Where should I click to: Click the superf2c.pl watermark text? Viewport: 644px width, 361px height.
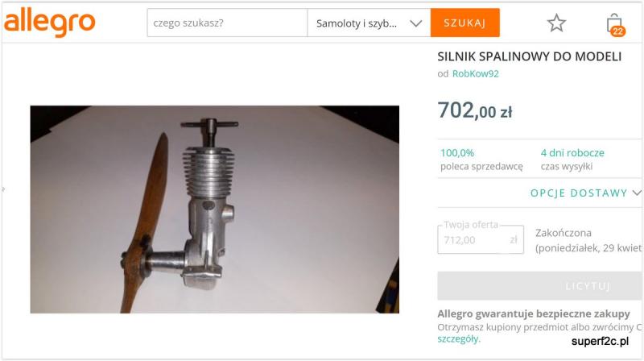[600, 341]
